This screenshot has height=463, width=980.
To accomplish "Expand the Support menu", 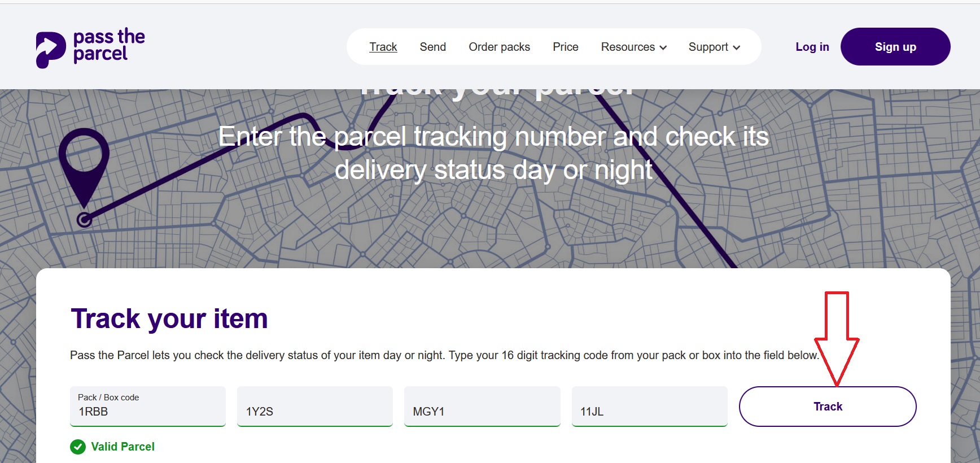I will [x=714, y=47].
